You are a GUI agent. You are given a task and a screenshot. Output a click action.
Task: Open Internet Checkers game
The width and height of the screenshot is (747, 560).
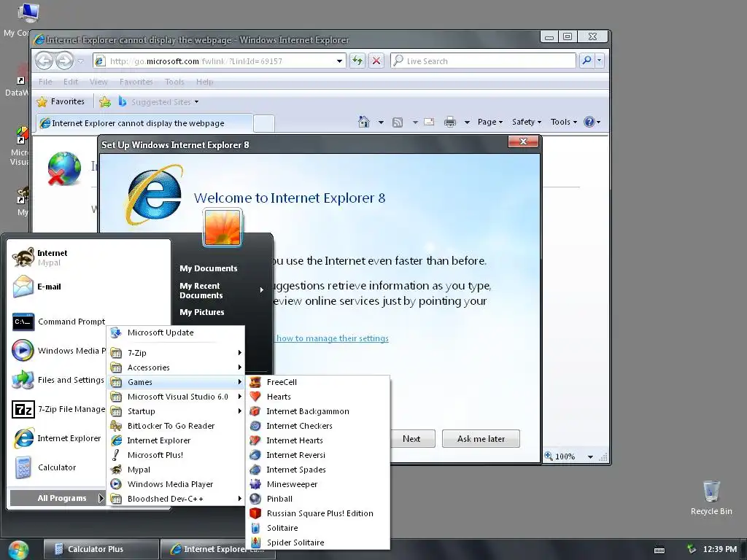[318, 426]
